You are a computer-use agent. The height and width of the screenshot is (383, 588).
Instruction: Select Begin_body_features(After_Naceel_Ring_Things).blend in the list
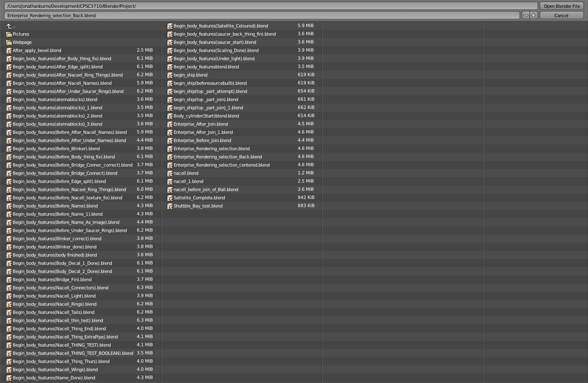click(x=68, y=75)
